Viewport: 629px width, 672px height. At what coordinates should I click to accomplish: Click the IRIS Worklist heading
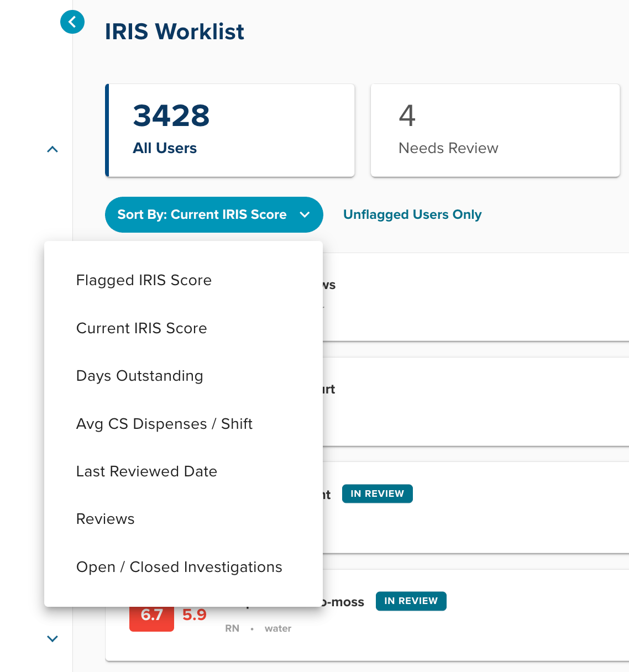tap(175, 32)
